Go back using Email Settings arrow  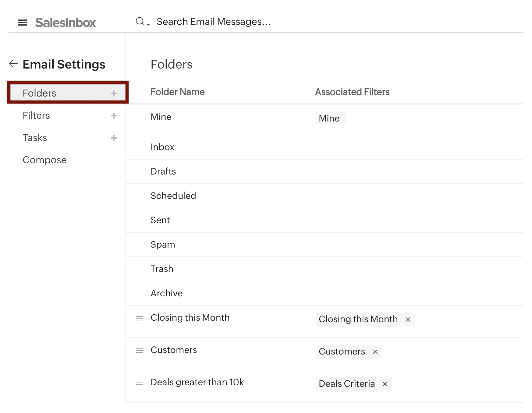point(14,64)
